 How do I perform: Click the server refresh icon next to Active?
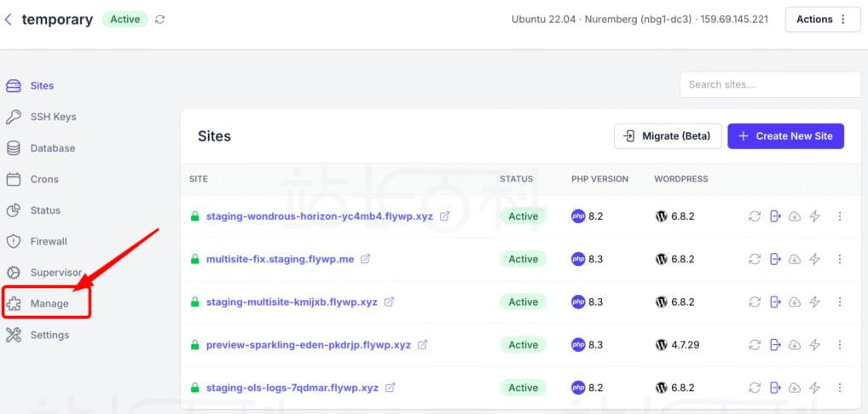pos(160,20)
